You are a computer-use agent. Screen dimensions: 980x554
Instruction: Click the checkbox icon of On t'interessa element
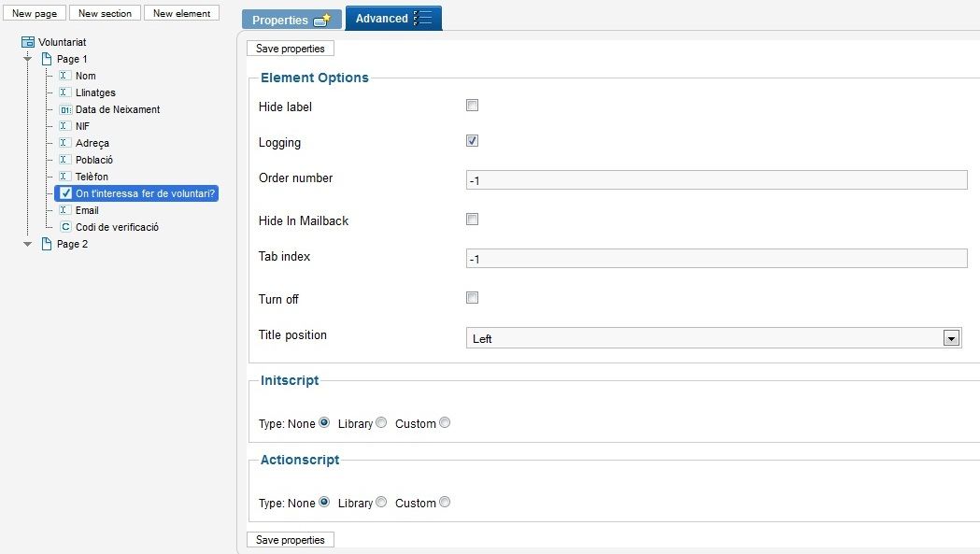point(65,193)
